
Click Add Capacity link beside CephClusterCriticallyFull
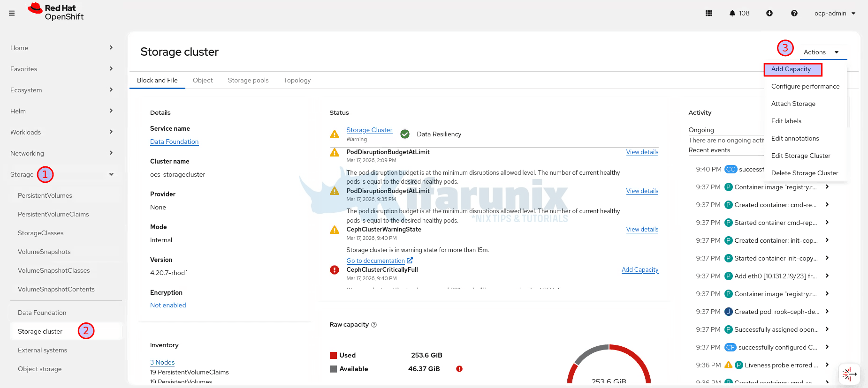click(x=640, y=269)
